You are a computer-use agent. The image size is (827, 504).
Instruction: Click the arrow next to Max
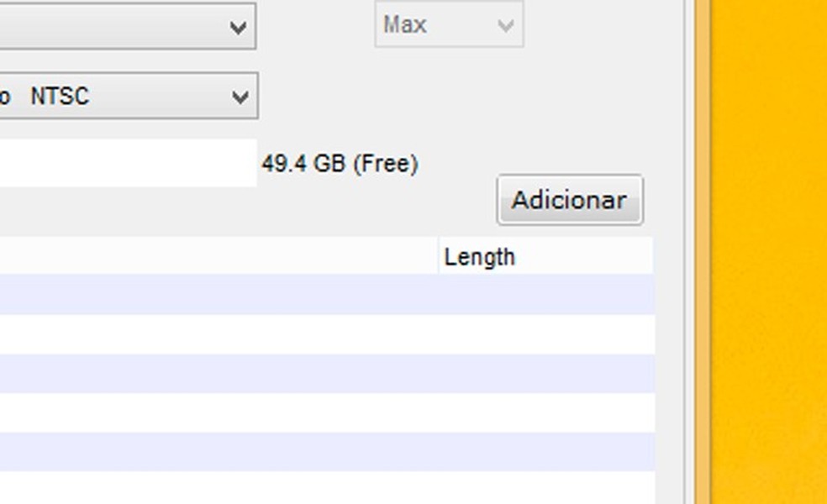pyautogui.click(x=505, y=25)
